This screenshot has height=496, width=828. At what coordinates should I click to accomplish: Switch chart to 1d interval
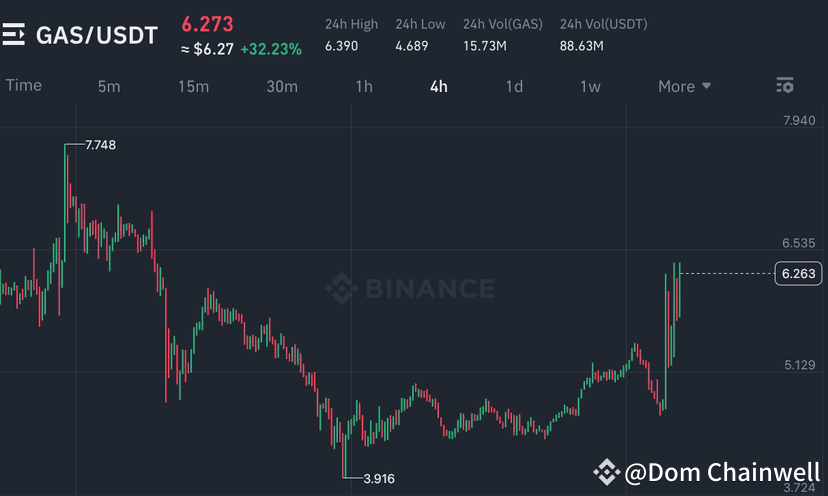514,86
